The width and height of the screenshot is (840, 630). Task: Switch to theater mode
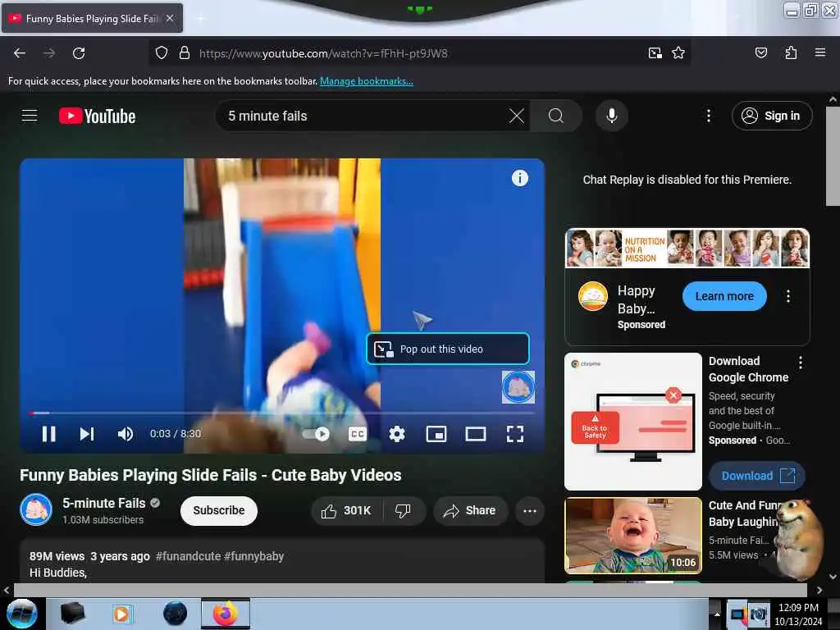[476, 434]
